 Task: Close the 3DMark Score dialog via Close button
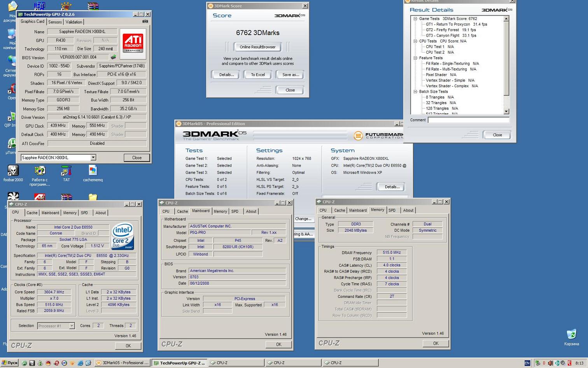290,90
